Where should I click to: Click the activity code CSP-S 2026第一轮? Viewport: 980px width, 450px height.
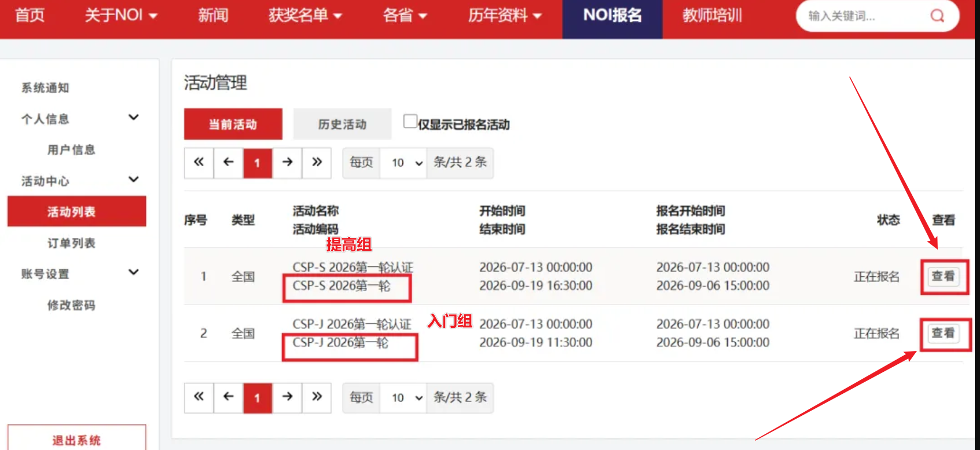click(342, 286)
